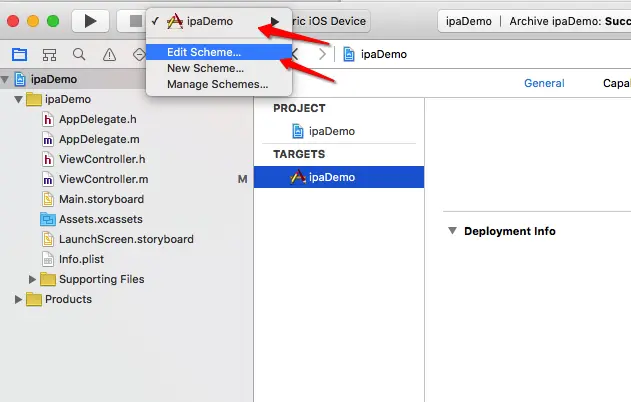Run the project with the Play button
Image resolution: width=631 pixels, height=402 pixels.
(90, 21)
